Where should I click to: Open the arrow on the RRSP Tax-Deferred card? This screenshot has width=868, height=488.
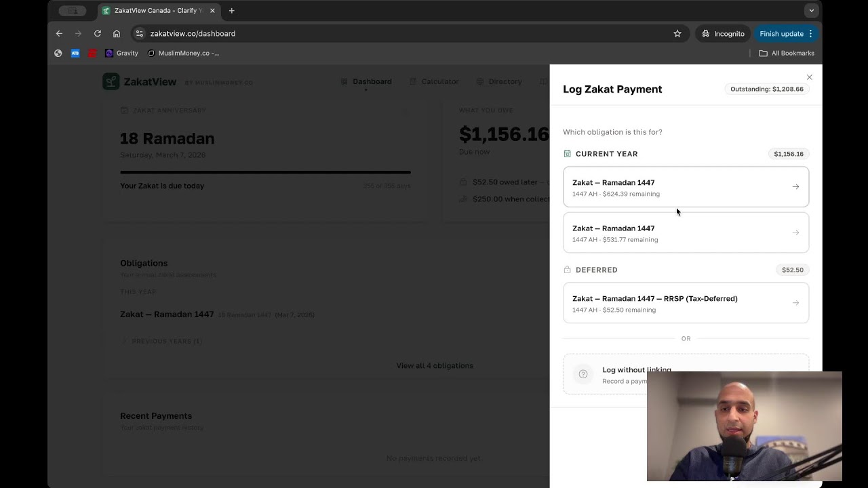[x=795, y=303]
